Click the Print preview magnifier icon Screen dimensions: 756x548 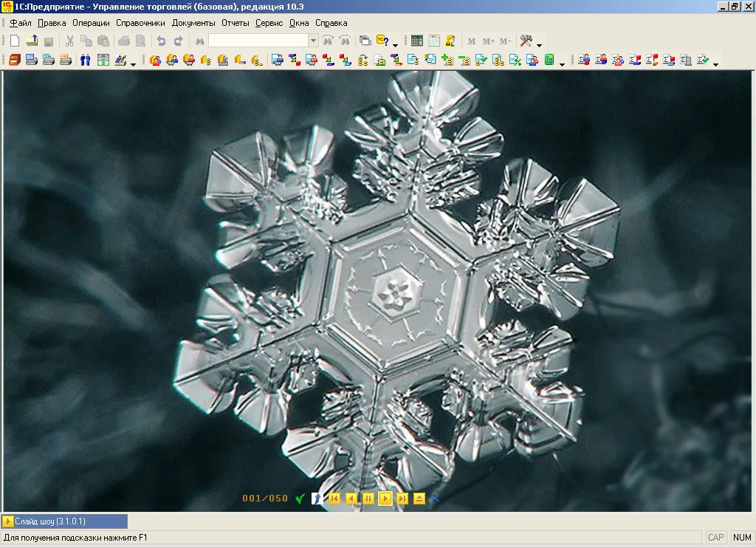point(140,41)
